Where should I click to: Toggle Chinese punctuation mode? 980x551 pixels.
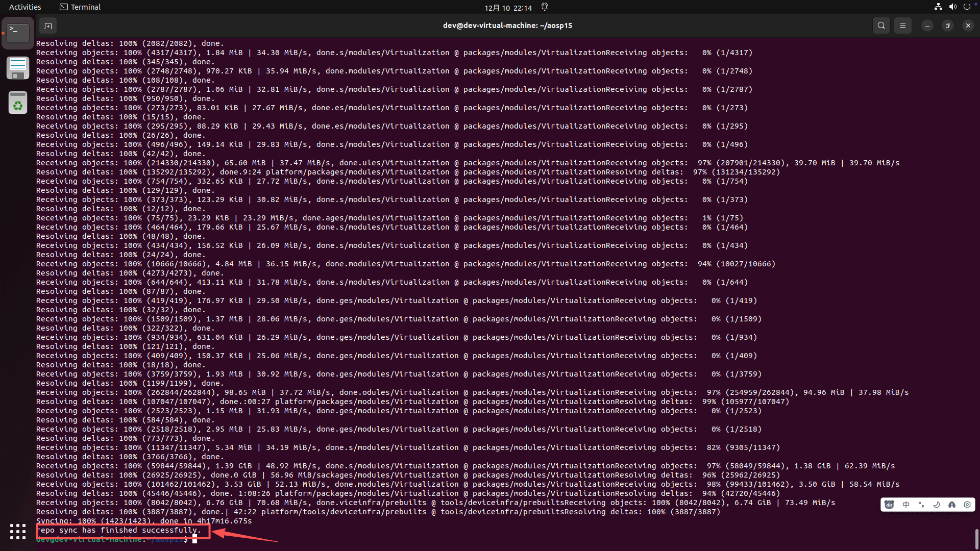click(921, 505)
